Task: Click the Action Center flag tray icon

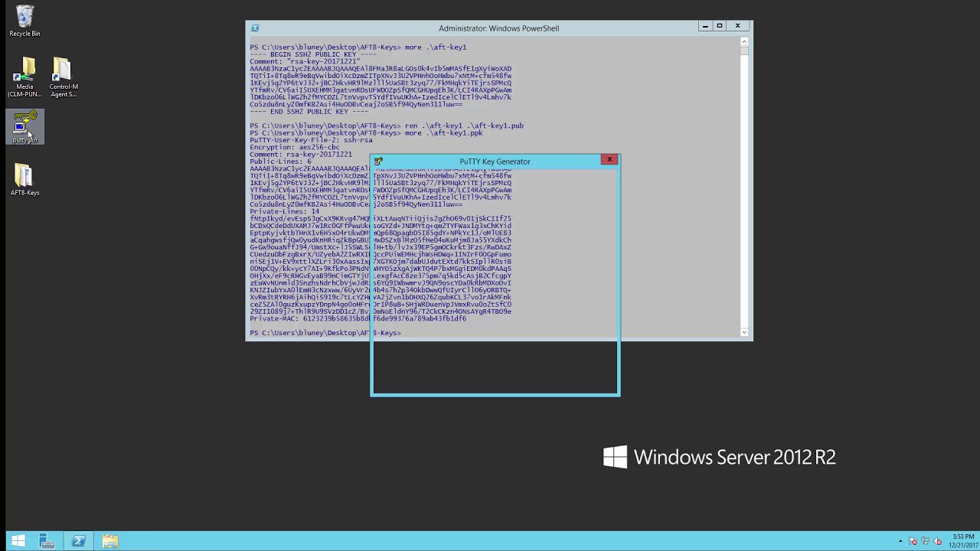Action: click(913, 542)
